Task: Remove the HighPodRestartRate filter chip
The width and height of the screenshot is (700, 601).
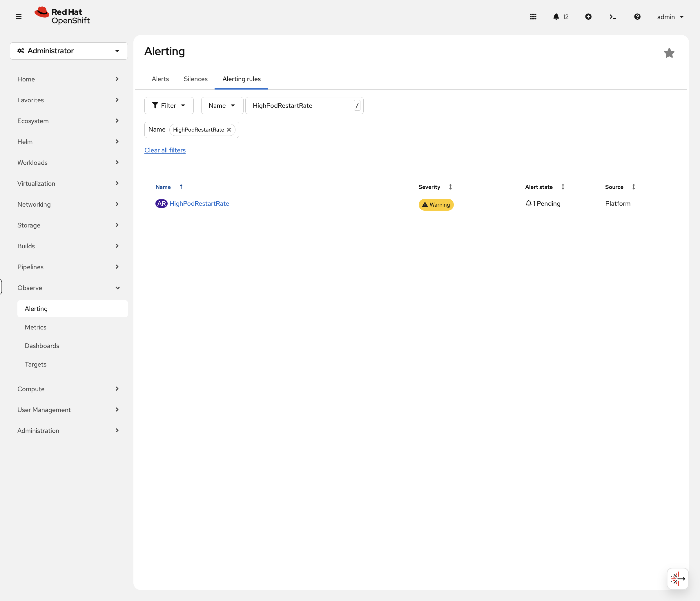Action: pos(229,130)
